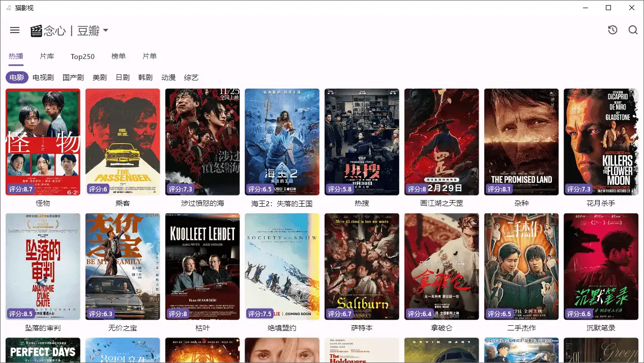Open the 花月杀手 movie poster
644x363 pixels.
pyautogui.click(x=601, y=142)
